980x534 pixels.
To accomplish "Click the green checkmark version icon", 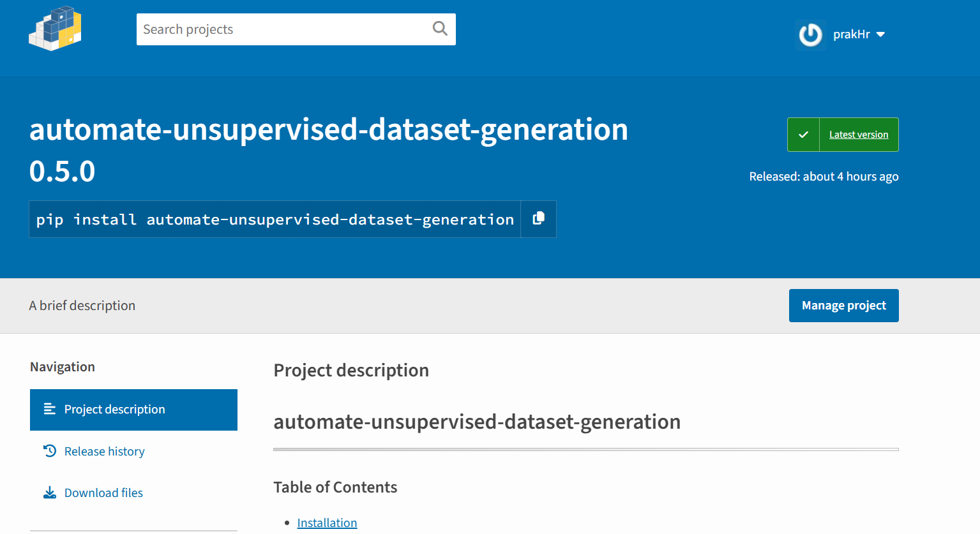I will pos(804,135).
